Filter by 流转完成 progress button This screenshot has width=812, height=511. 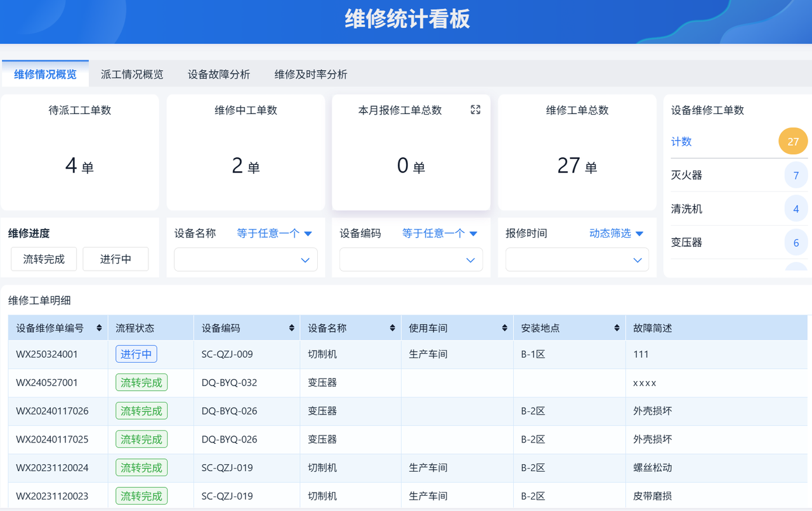44,259
